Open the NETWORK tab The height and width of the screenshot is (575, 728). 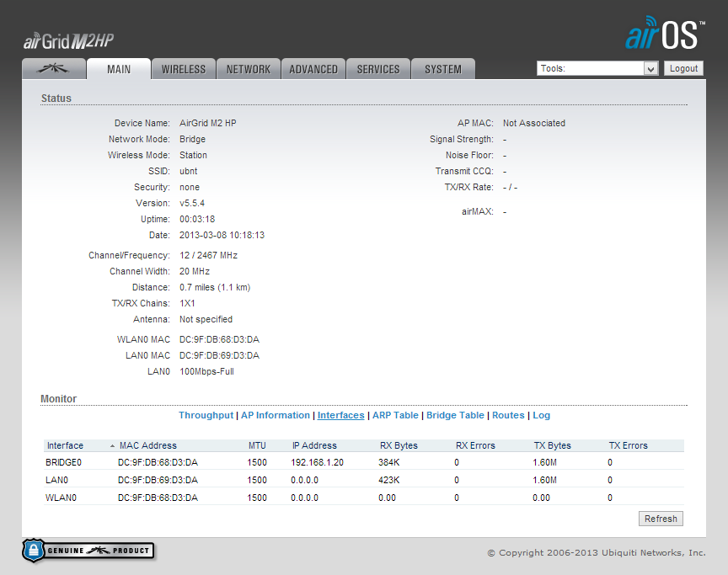point(249,69)
